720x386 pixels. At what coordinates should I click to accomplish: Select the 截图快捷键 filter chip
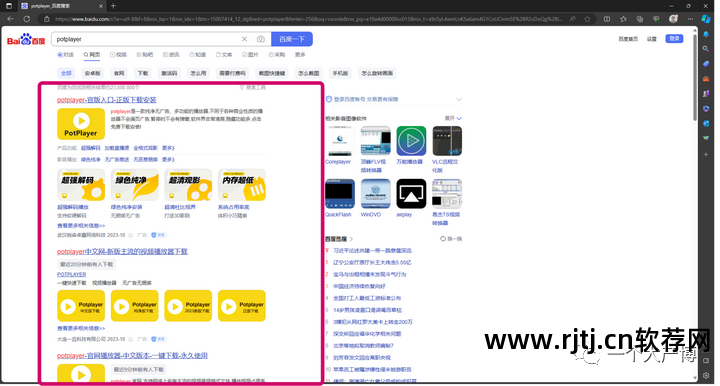(272, 73)
